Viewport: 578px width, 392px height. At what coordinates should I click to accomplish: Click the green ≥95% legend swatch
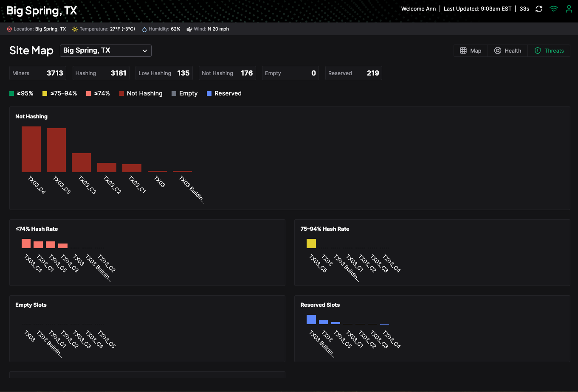tap(11, 94)
